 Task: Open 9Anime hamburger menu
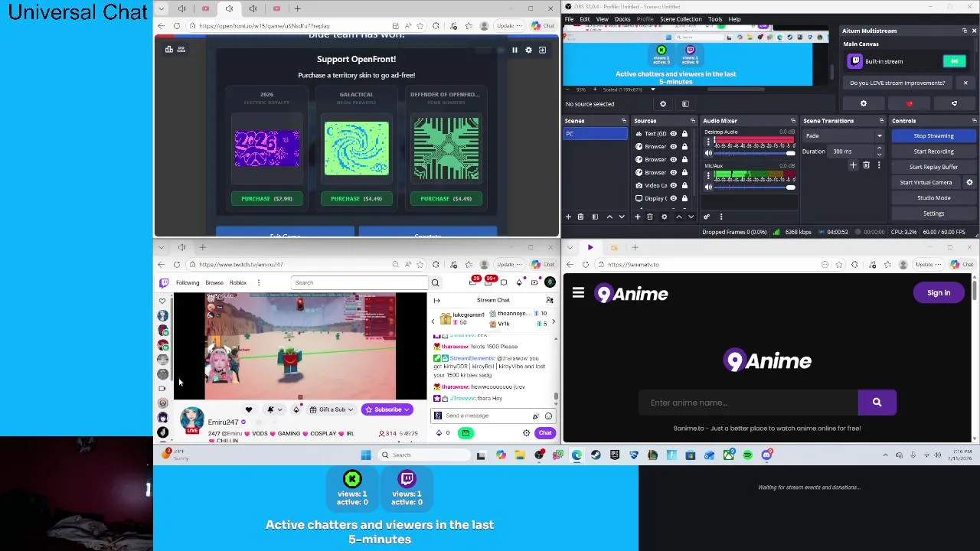coord(578,293)
